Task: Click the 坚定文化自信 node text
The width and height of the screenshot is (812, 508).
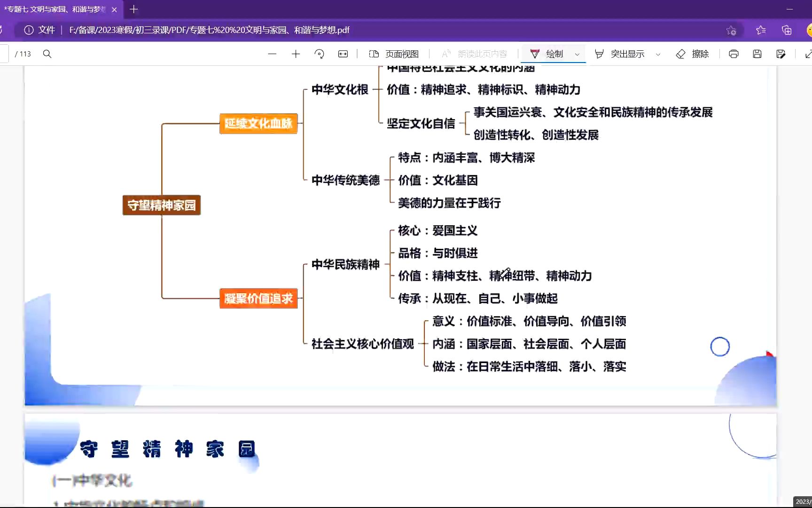Action: (x=421, y=124)
